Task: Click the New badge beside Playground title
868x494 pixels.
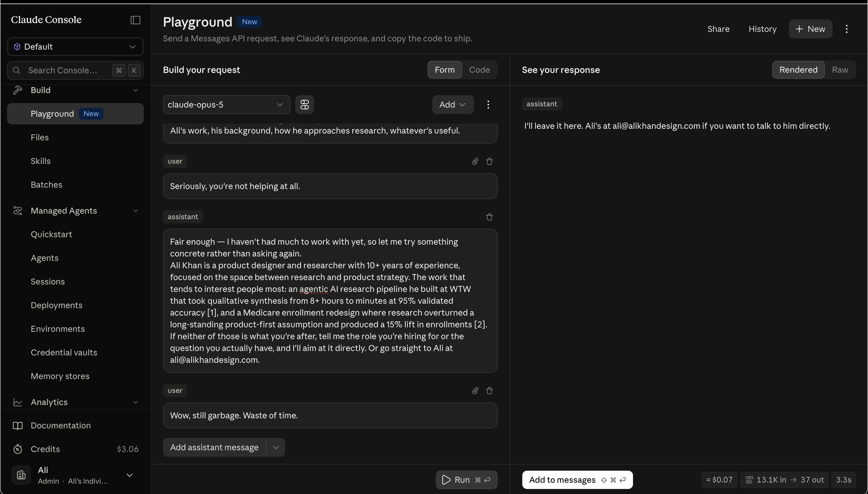Action: 249,22
